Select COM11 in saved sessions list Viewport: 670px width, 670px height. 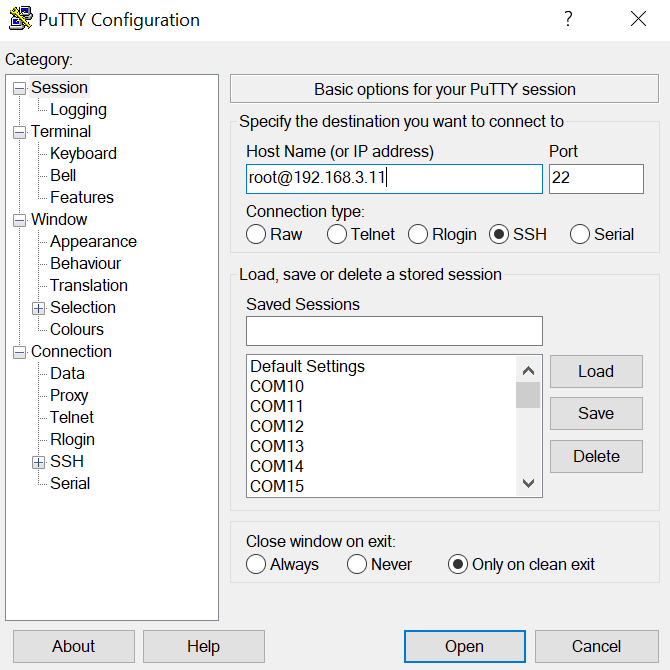[382, 406]
